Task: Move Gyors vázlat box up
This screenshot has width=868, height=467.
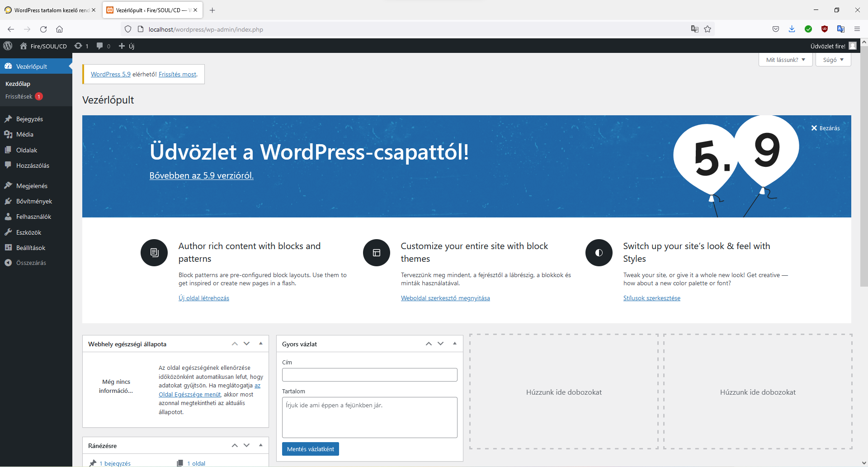Action: tap(429, 344)
